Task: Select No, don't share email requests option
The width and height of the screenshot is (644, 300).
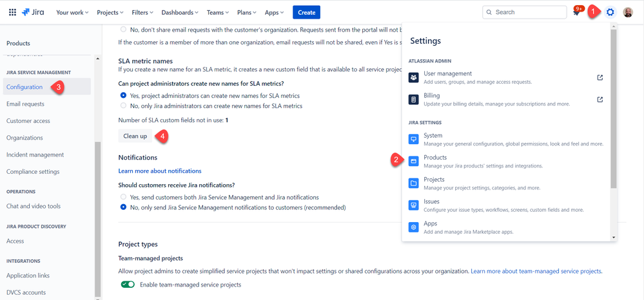Action: tap(123, 30)
